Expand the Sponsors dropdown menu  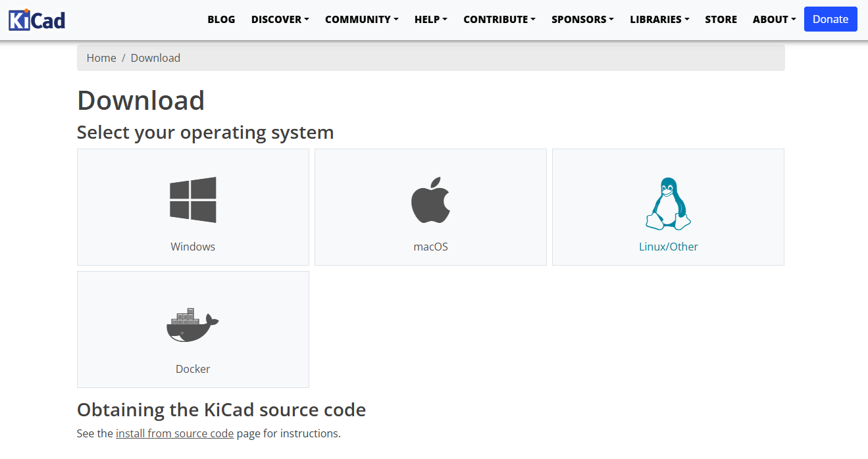582,19
